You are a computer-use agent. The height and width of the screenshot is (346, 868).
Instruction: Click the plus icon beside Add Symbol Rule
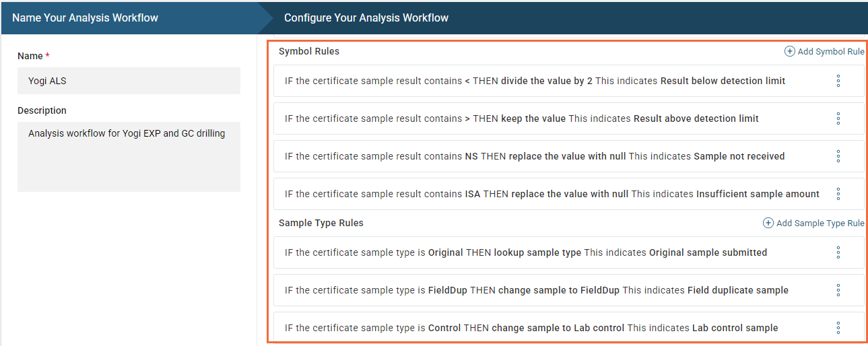point(789,51)
